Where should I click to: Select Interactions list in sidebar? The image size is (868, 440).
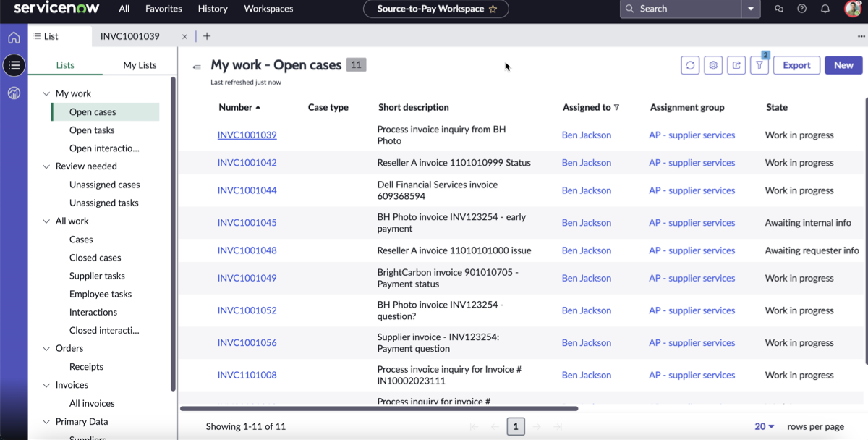(93, 313)
